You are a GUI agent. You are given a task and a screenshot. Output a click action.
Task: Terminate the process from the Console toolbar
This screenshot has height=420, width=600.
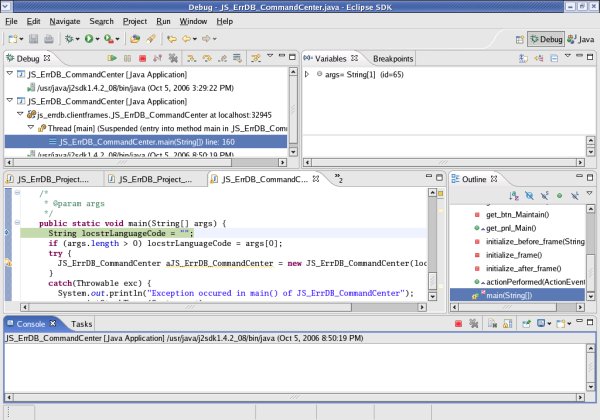pos(458,324)
